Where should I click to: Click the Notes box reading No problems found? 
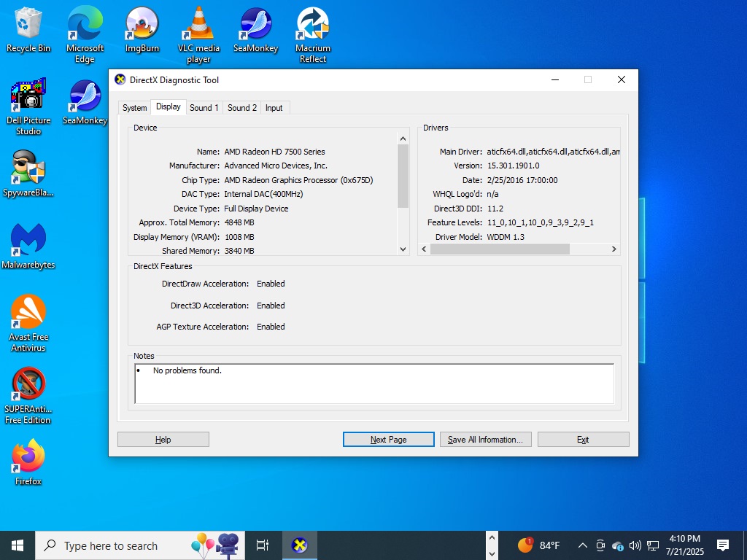coord(374,384)
